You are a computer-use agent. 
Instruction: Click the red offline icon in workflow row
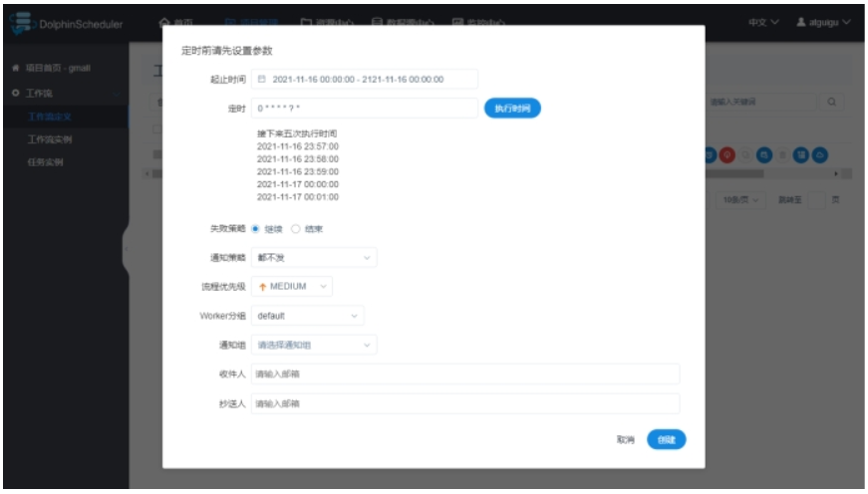(726, 155)
